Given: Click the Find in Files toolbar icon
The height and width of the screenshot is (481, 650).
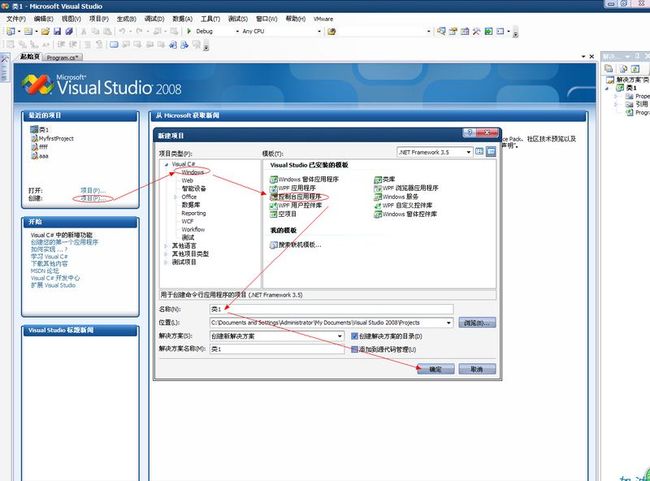Looking at the screenshot, I should click(331, 32).
